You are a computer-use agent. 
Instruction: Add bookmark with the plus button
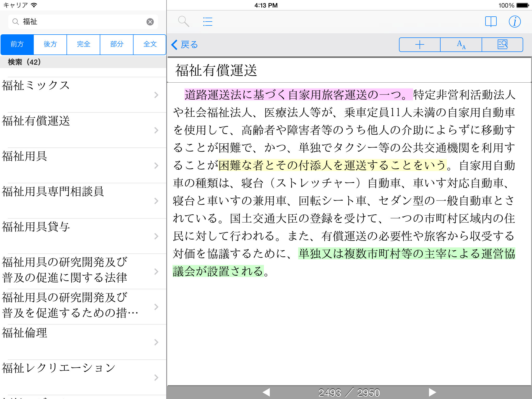pyautogui.click(x=420, y=45)
